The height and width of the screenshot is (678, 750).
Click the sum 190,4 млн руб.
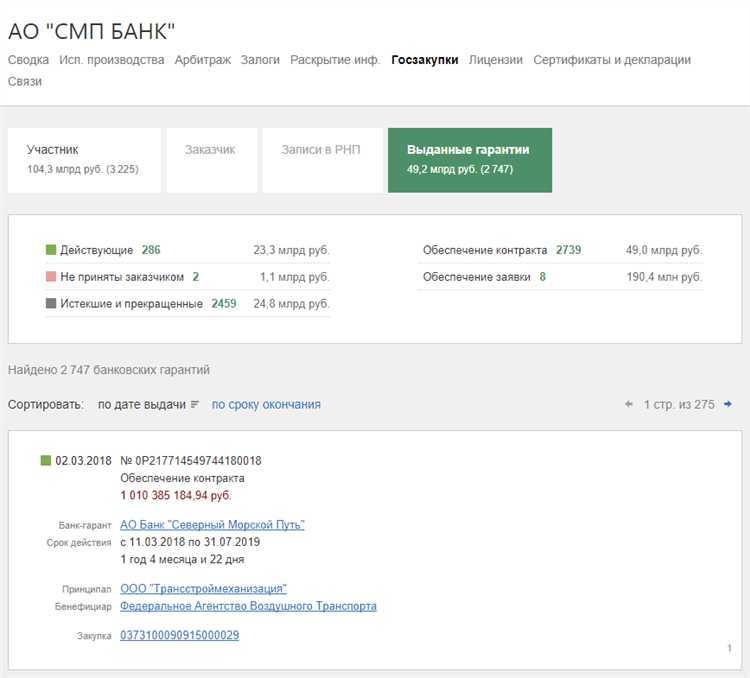(x=664, y=277)
